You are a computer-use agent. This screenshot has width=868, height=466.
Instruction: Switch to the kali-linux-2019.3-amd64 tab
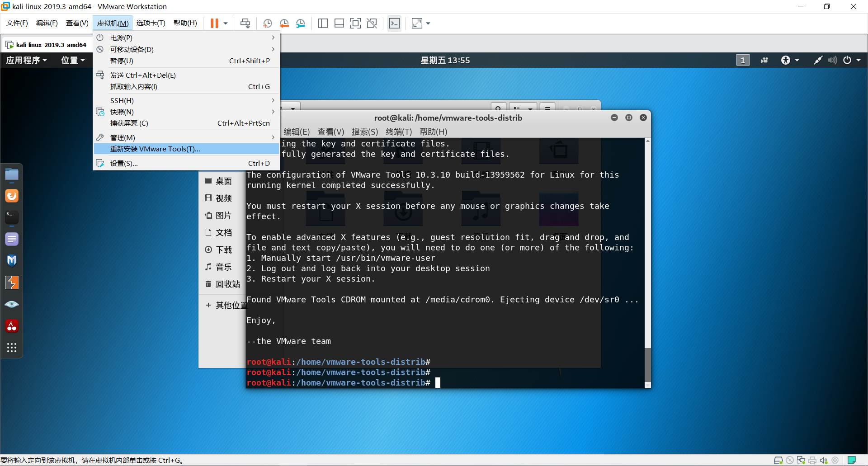pos(46,45)
